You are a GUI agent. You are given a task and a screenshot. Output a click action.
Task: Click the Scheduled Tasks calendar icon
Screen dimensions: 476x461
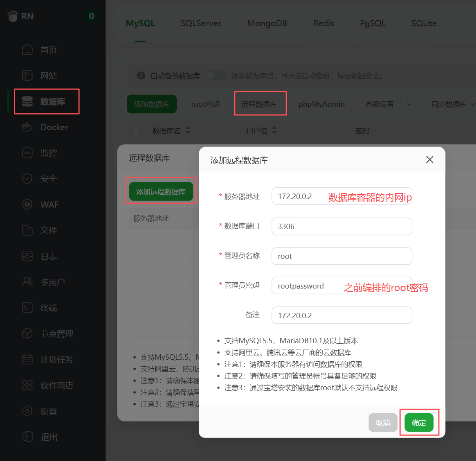click(27, 359)
